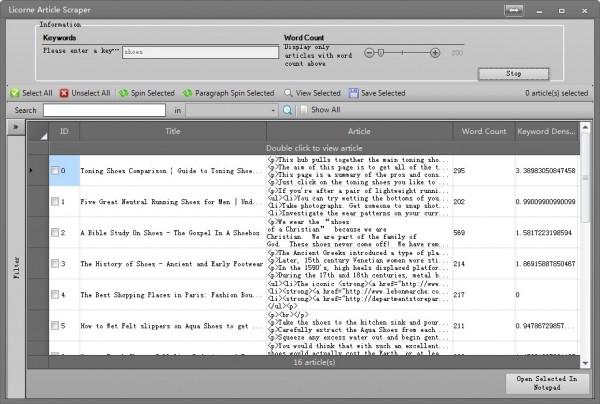Select 'The History of Shoes' title
Image resolution: width=600 pixels, height=404 pixels.
[171, 264]
